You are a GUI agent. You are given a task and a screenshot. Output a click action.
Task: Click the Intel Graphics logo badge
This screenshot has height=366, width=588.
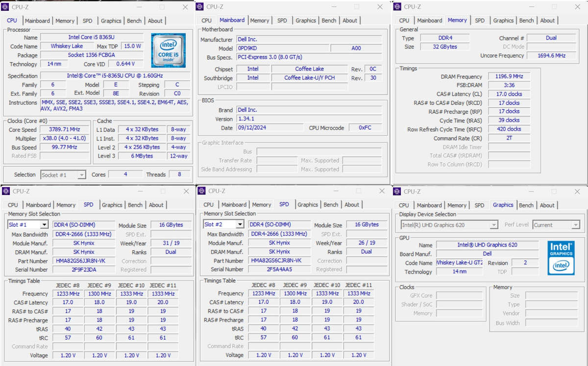coord(561,257)
